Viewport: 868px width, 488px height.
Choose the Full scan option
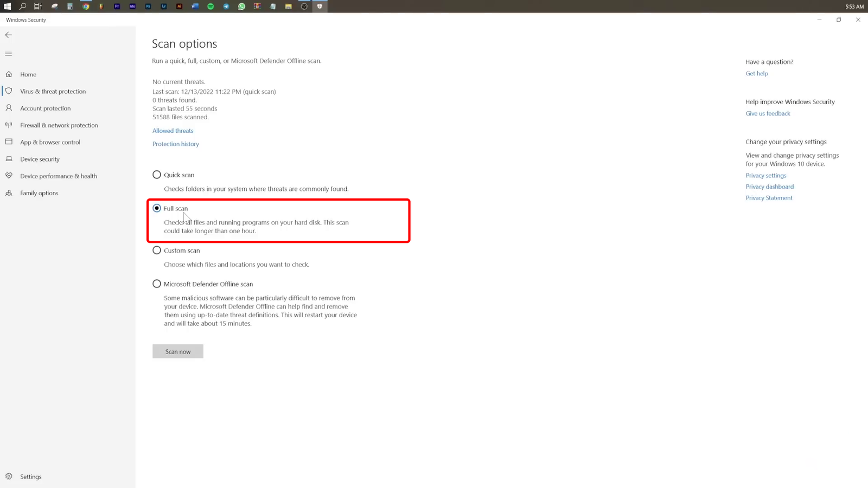coord(157,208)
